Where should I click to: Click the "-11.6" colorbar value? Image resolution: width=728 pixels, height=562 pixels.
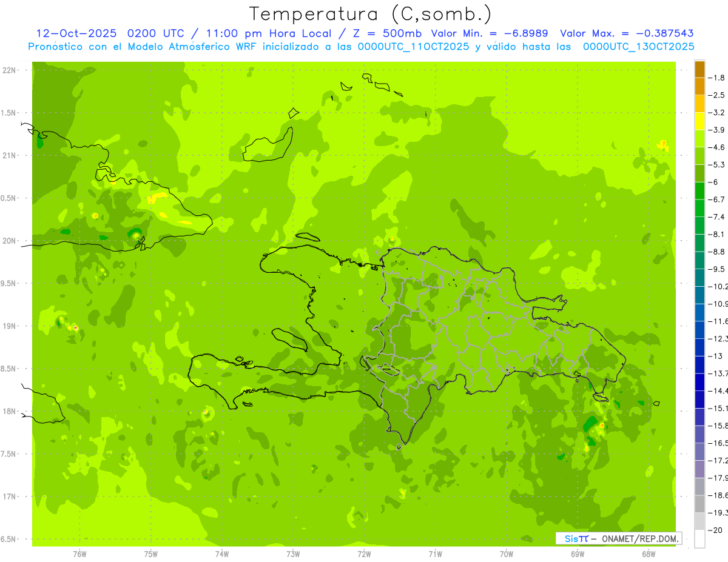(718, 321)
